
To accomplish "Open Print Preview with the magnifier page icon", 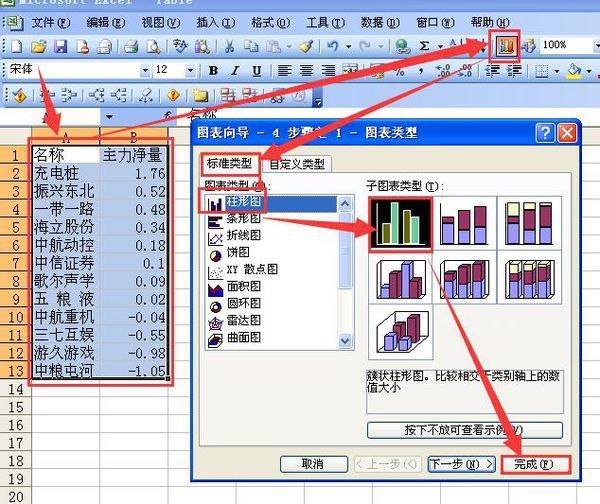I will (153, 47).
